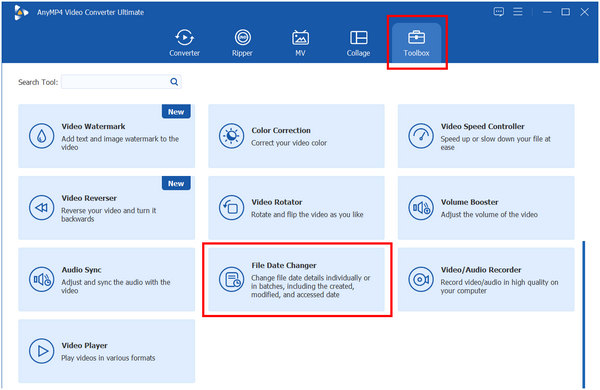The height and width of the screenshot is (390, 600).
Task: Click the Video Rotator rotate icon
Action: (231, 207)
